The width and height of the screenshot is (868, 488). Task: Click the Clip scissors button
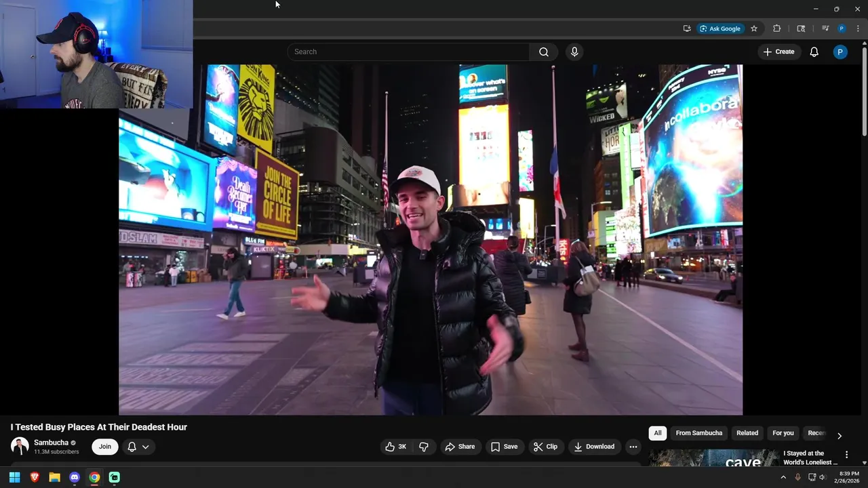545,447
